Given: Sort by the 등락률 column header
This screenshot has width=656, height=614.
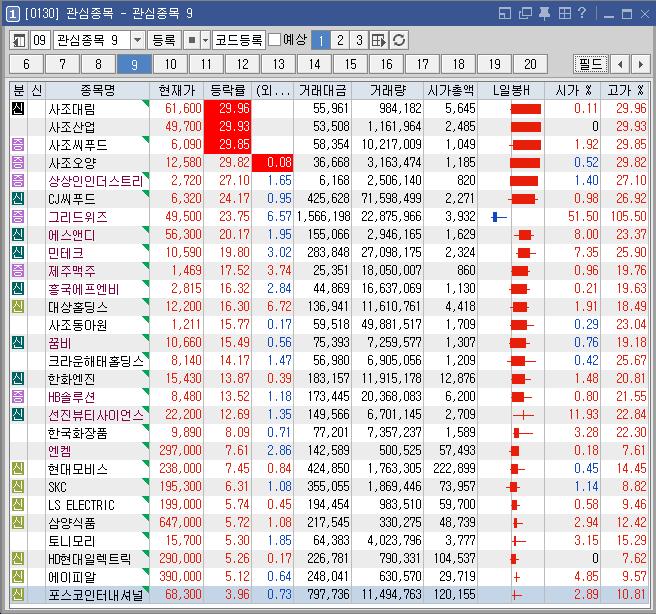Looking at the screenshot, I should pos(228,90).
